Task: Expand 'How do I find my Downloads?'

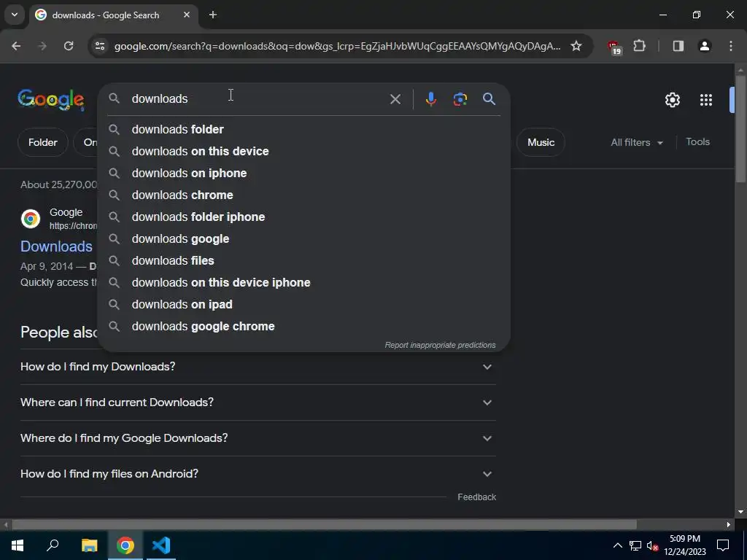Action: (x=258, y=367)
